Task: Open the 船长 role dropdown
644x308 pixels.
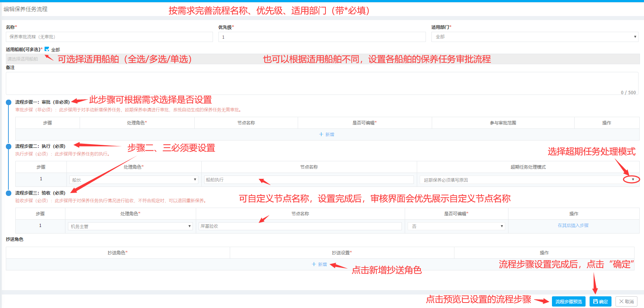Action: [134, 180]
